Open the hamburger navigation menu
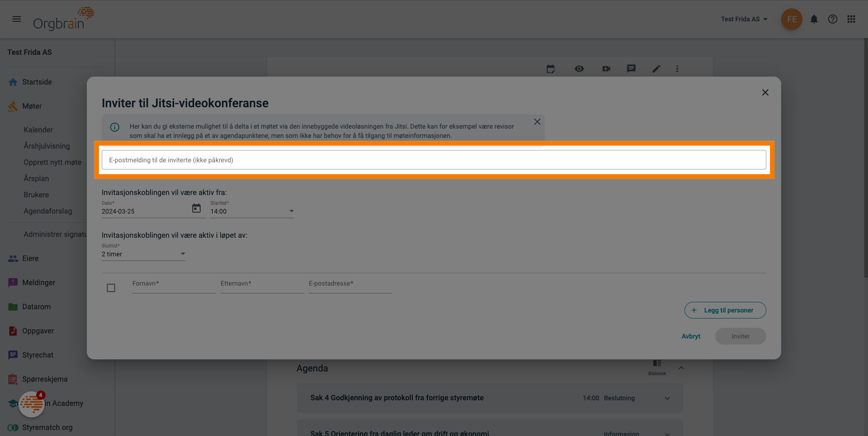The width and height of the screenshot is (868, 436). point(17,19)
